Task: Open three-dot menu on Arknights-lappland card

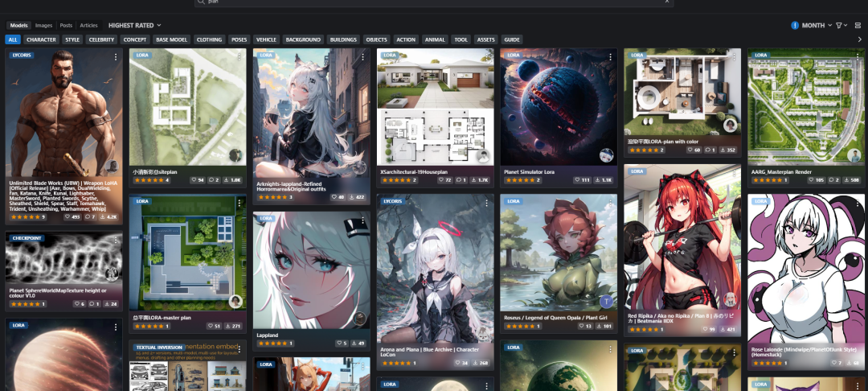Action: click(x=364, y=56)
